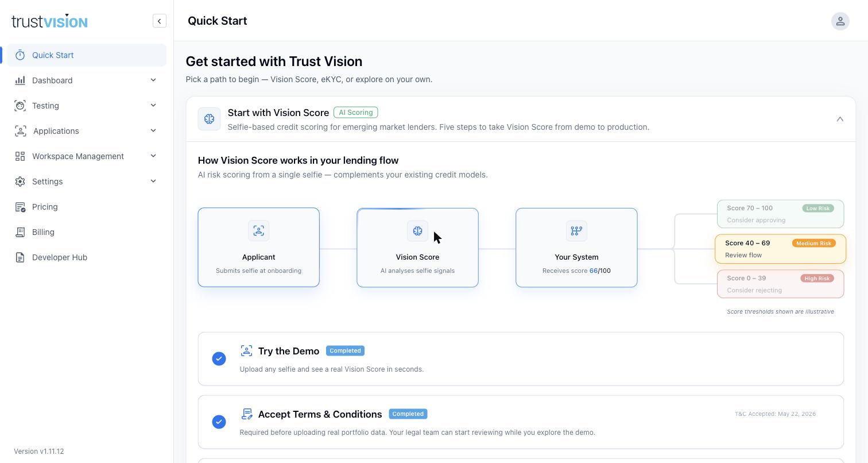Click the Your System card branching icon
The image size is (868, 463).
pos(576,231)
